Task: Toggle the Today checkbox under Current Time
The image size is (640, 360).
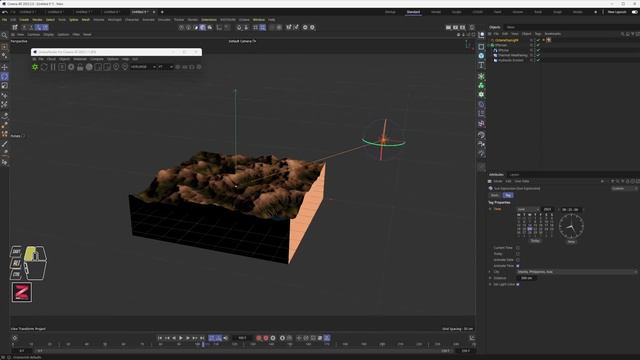Action: 518,254
